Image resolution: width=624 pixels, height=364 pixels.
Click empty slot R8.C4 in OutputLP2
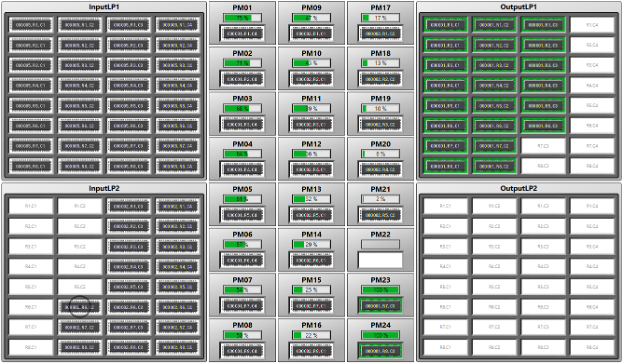(x=592, y=348)
